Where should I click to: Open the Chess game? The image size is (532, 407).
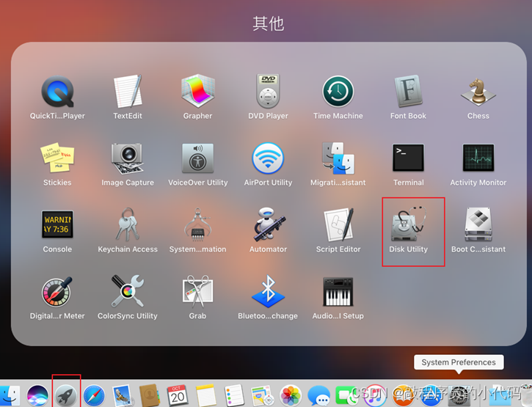click(478, 92)
